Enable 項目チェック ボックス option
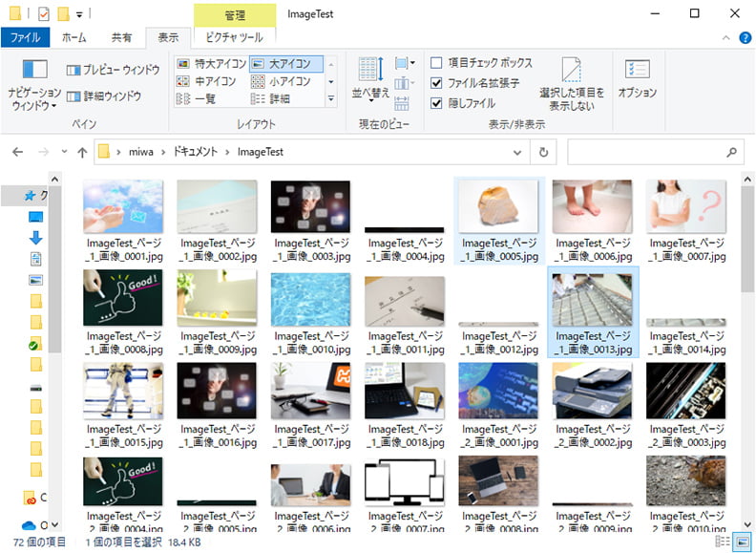 click(x=436, y=63)
